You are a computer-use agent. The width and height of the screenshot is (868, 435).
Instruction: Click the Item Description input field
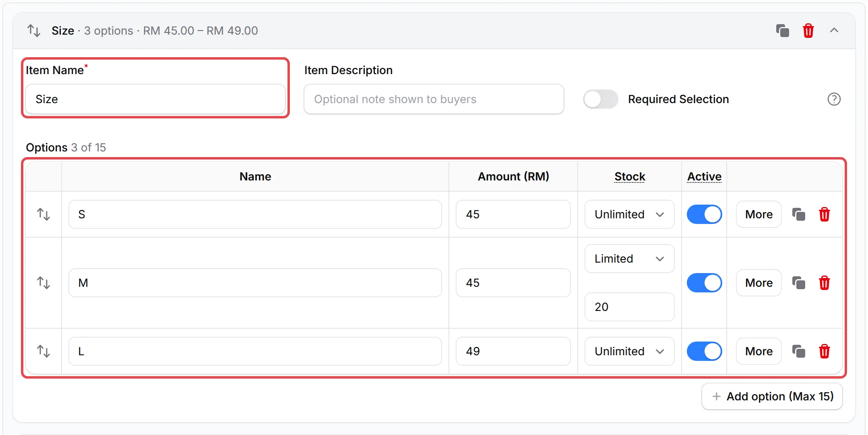[434, 99]
